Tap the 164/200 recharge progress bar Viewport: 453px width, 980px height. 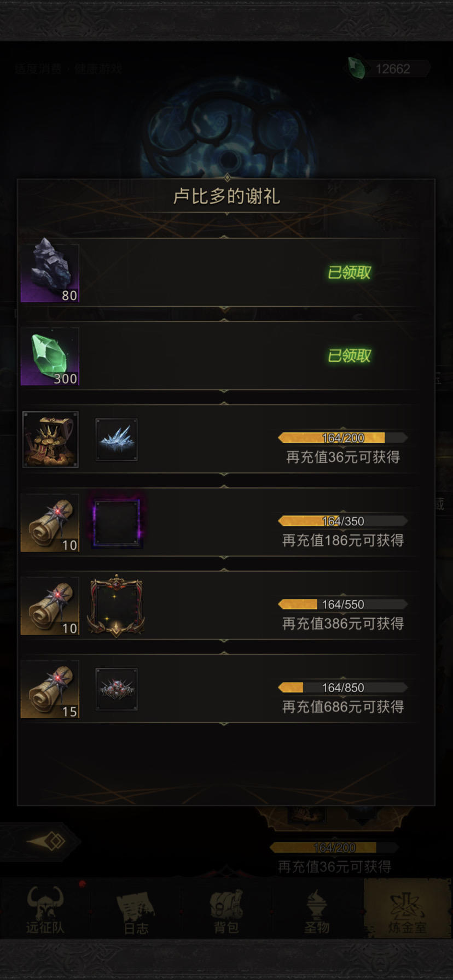(343, 438)
